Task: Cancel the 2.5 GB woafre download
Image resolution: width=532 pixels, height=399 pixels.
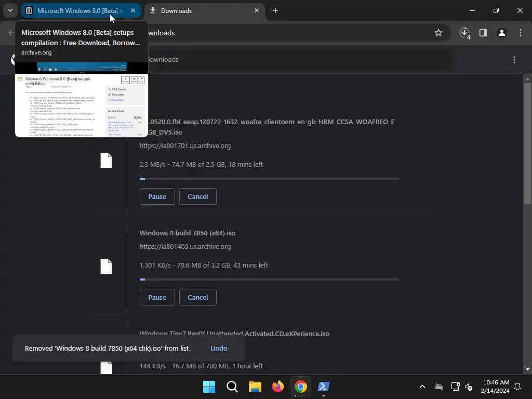Action: pyautogui.click(x=198, y=196)
